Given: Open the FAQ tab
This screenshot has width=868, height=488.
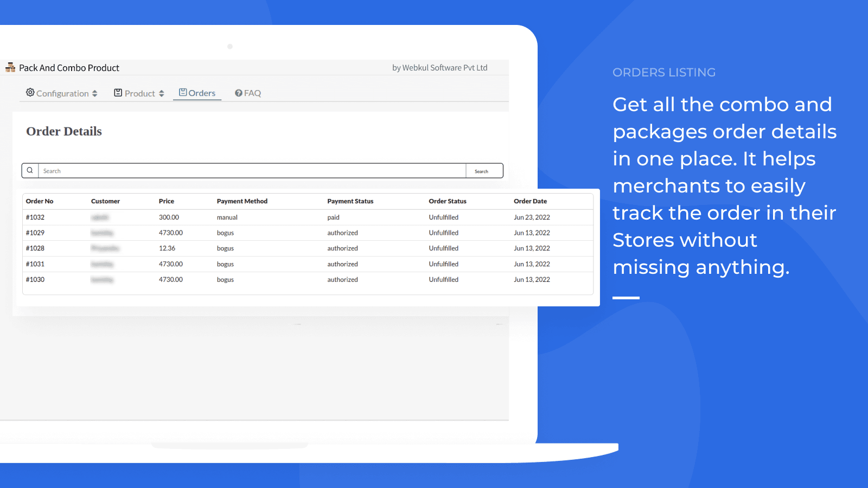Looking at the screenshot, I should pos(252,93).
